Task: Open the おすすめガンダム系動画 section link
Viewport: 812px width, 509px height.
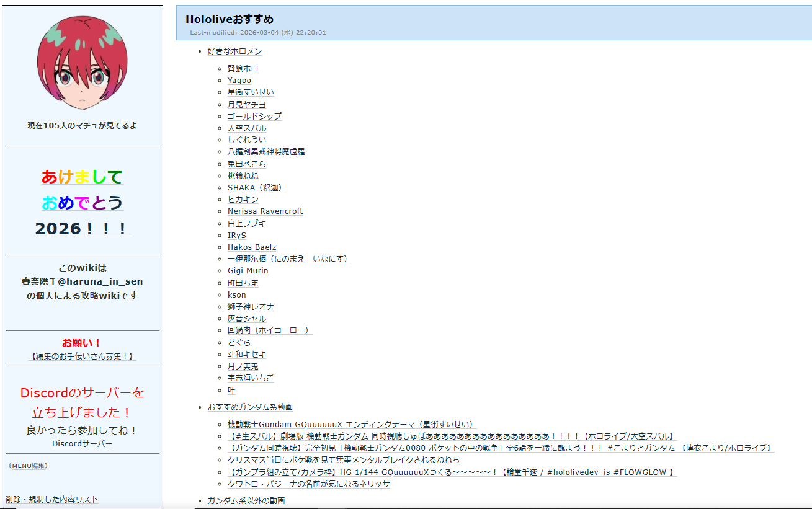Action: click(250, 407)
